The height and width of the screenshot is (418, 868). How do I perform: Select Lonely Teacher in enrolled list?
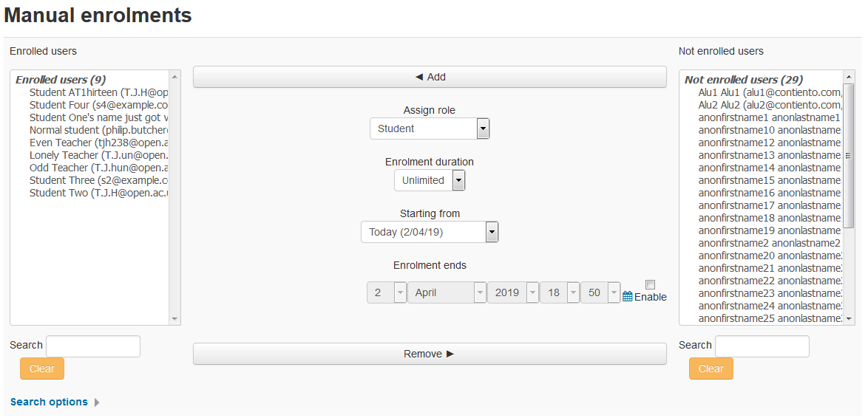tap(98, 155)
